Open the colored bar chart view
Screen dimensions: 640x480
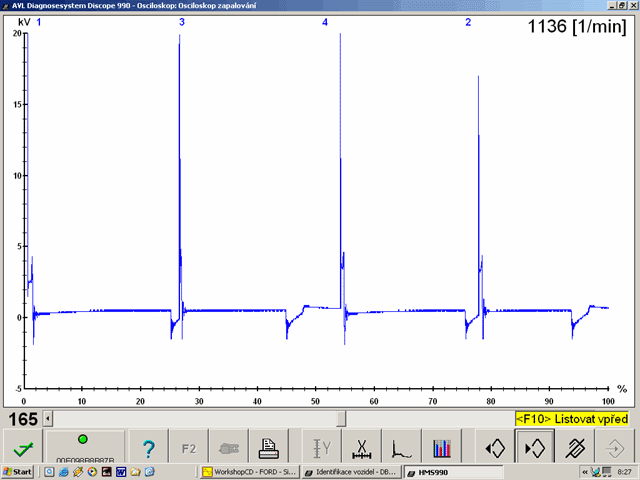(x=442, y=448)
